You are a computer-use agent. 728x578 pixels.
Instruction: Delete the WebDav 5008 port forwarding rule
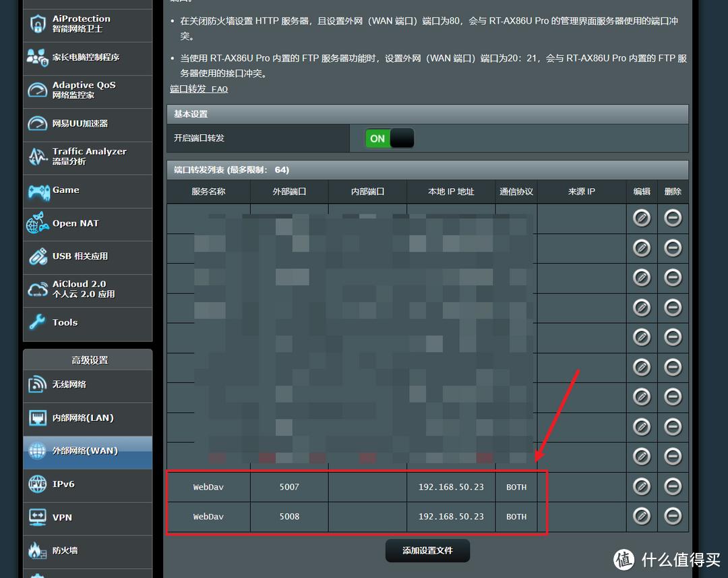[x=673, y=516]
